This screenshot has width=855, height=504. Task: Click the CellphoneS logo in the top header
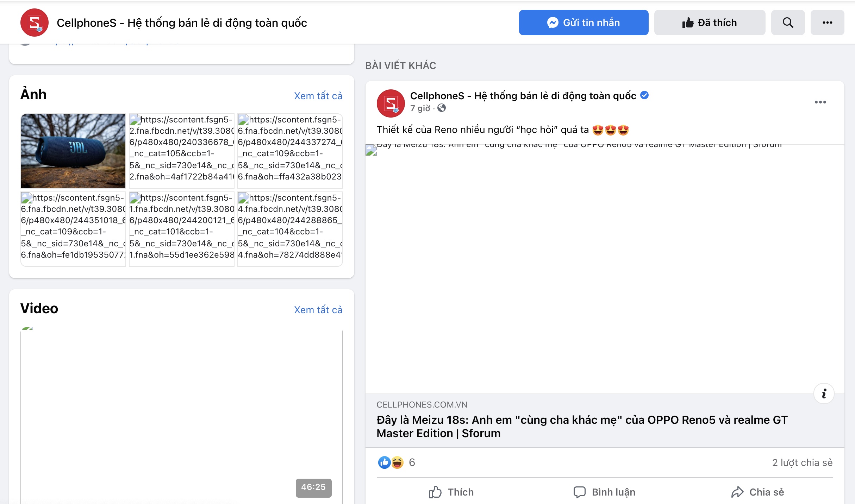pyautogui.click(x=34, y=23)
